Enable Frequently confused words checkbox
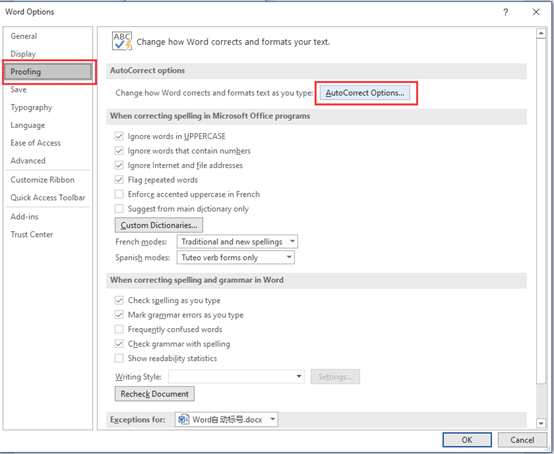 (x=119, y=329)
